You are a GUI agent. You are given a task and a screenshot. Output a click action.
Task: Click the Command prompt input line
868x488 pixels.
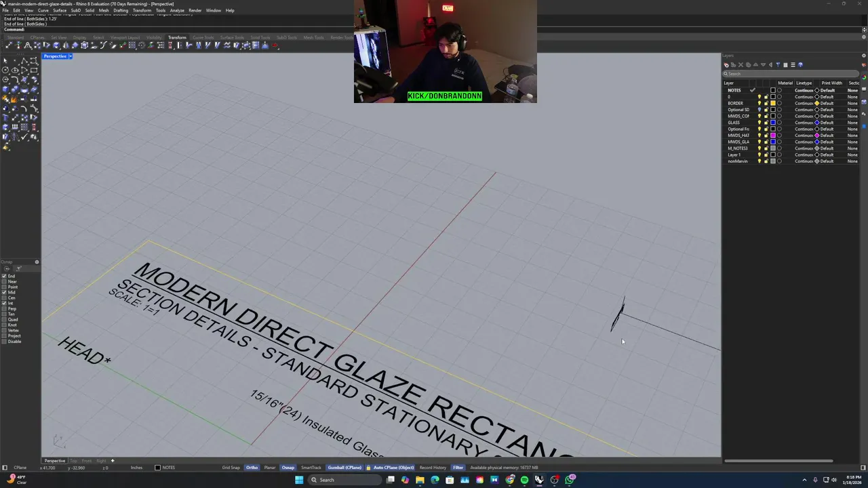click(x=434, y=29)
